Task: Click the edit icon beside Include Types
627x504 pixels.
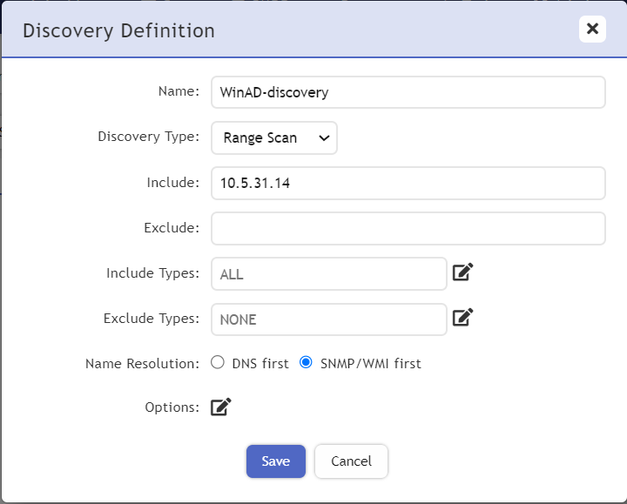Action: pos(462,272)
